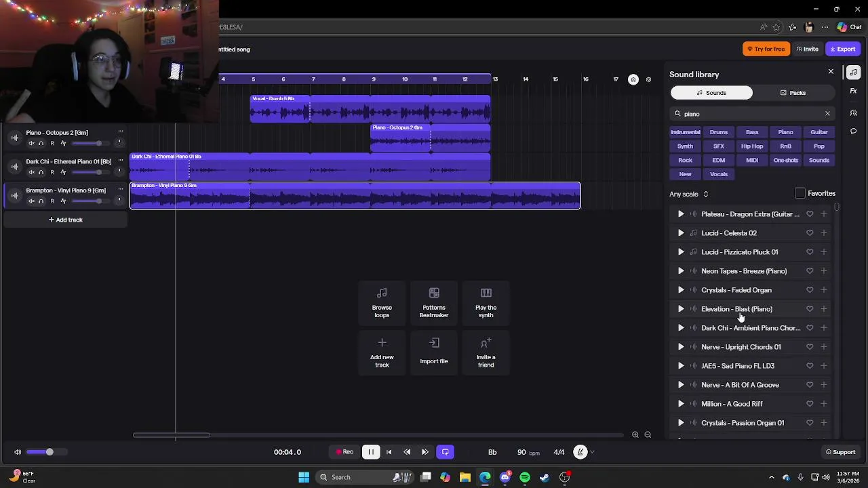Clear the piano search text

coord(827,114)
